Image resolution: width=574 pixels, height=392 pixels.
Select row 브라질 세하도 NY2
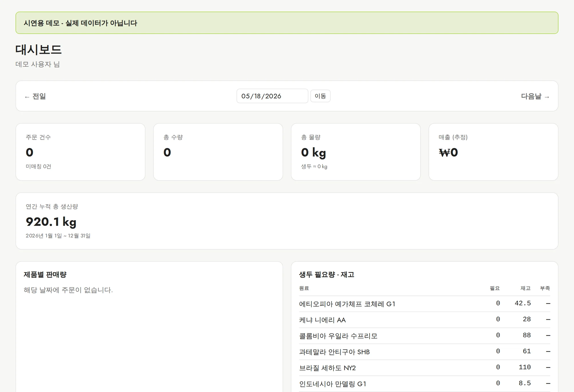pos(424,368)
